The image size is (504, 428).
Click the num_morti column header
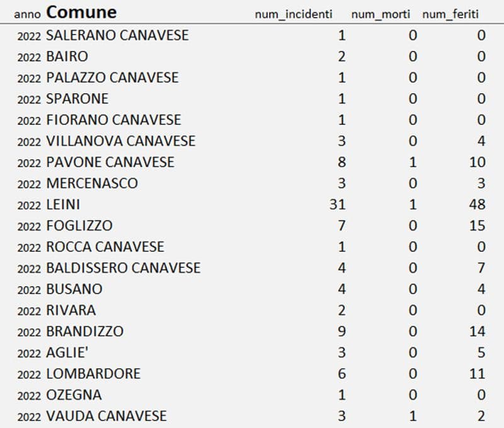[x=381, y=14]
